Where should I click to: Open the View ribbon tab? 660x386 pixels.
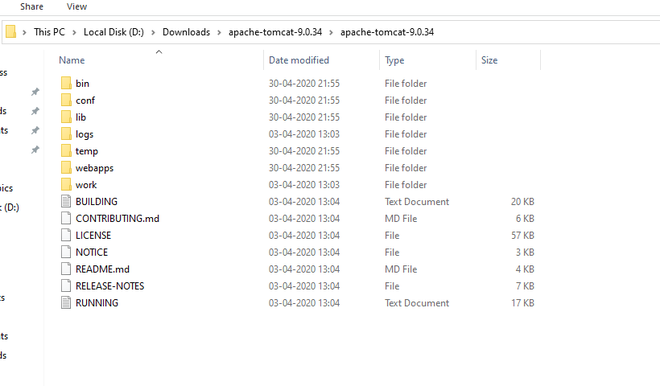(77, 7)
